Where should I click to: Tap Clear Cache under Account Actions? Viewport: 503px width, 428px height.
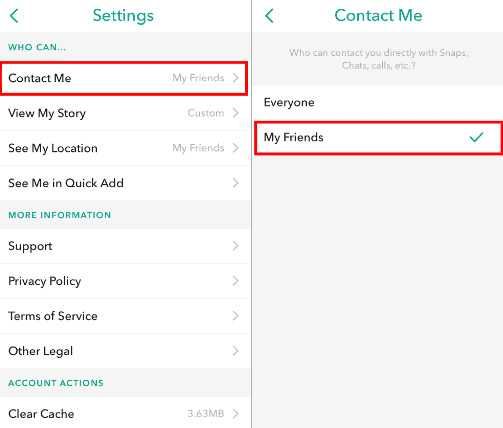125,413
